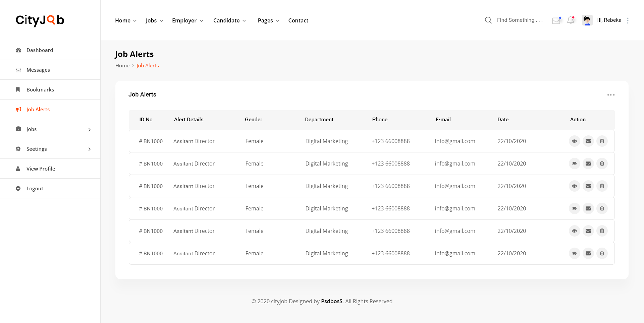Expand the Seetings sidebar submenu
644x323 pixels.
coord(89,149)
